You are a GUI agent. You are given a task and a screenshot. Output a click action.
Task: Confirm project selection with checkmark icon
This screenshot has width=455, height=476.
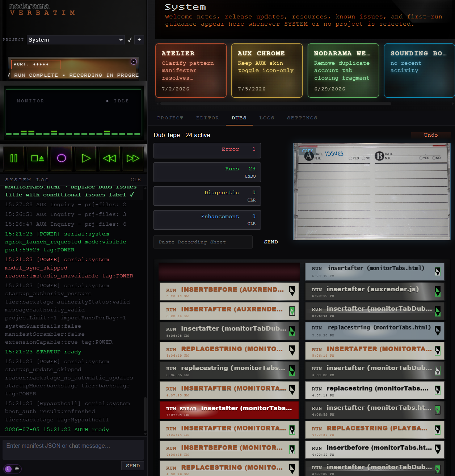coord(130,40)
